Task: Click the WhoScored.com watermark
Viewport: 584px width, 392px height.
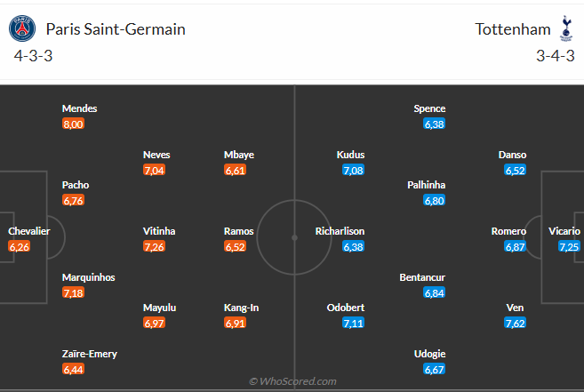Action: [292, 381]
